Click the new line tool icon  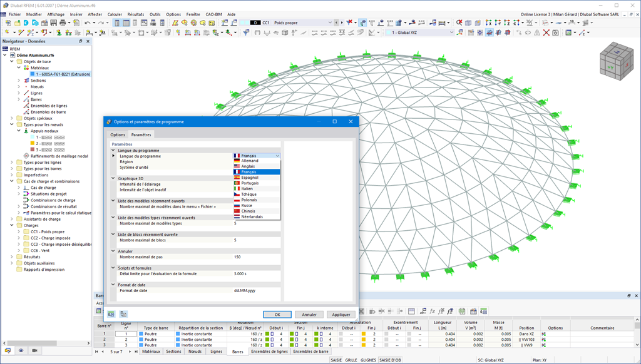21,33
